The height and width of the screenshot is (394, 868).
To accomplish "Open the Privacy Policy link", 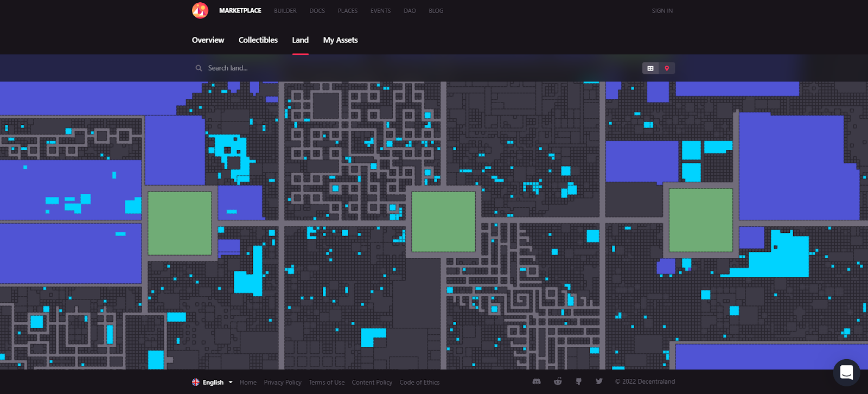I will coord(283,383).
